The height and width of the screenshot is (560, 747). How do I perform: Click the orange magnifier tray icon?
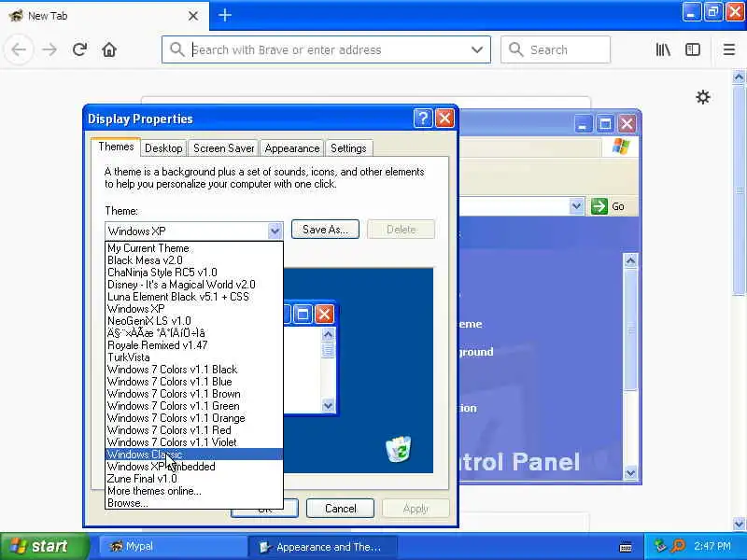point(678,546)
